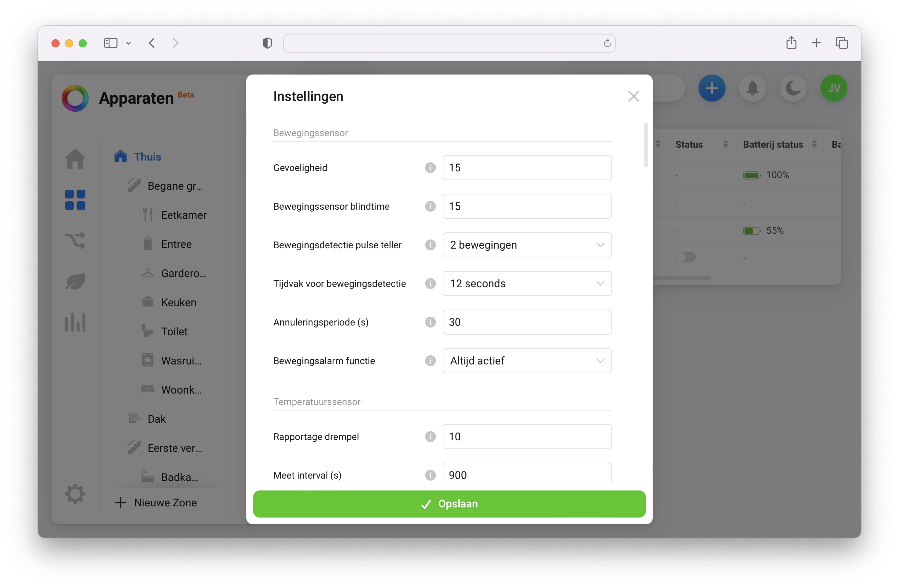Image resolution: width=899 pixels, height=588 pixels.
Task: Click into Annuleringsperiode field
Action: click(x=527, y=322)
